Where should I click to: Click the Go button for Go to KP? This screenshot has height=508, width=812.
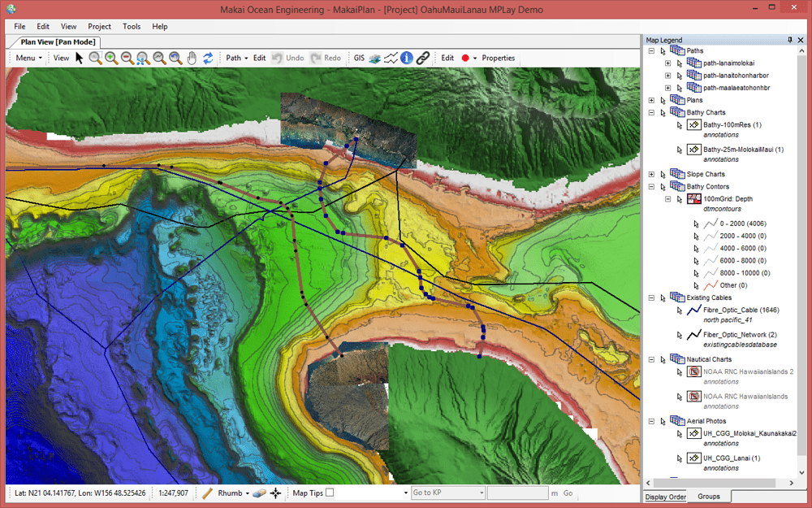[568, 493]
